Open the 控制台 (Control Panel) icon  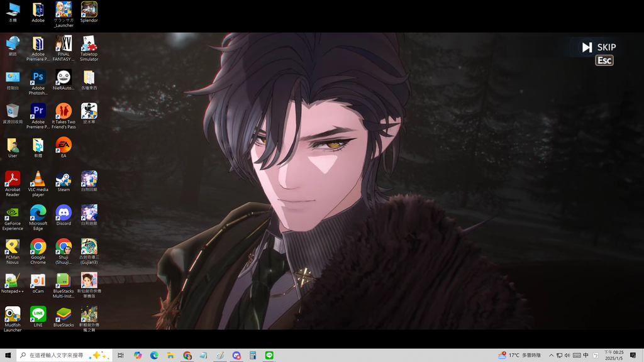coord(13,80)
